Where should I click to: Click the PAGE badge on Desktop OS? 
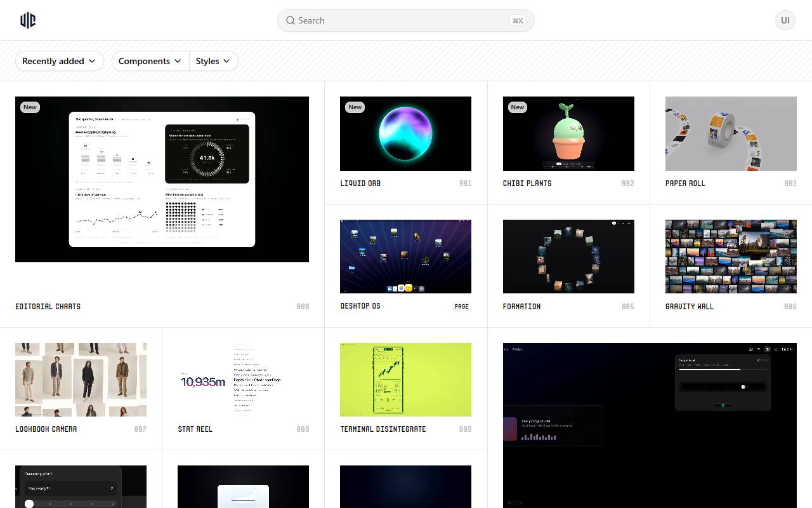461,307
